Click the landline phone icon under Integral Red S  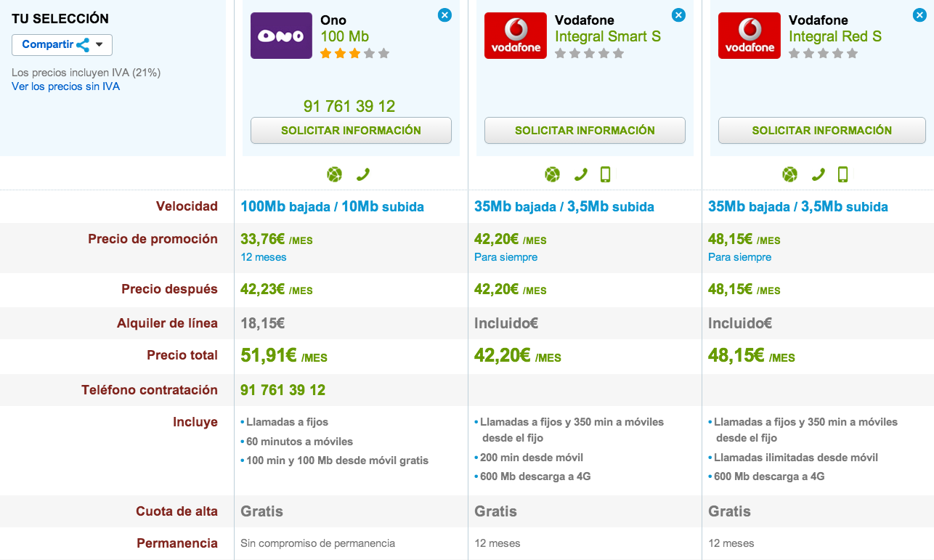818,174
